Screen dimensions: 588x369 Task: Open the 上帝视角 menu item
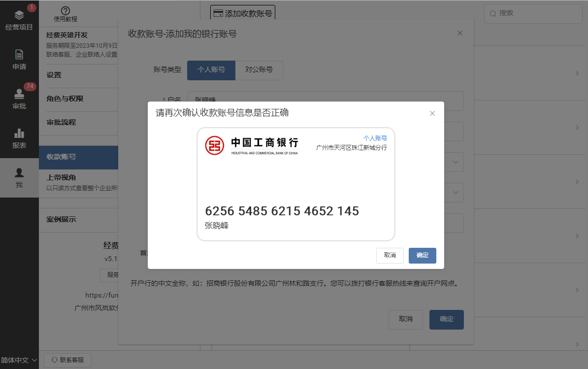click(x=78, y=182)
